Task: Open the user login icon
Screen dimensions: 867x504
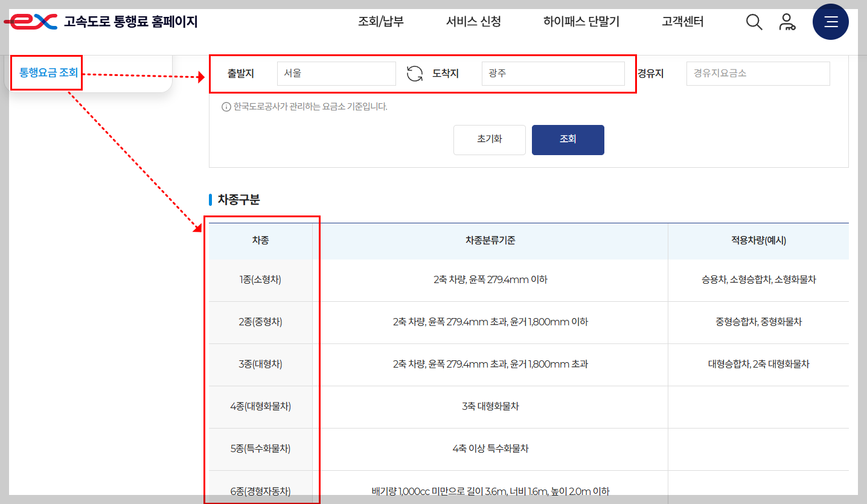Action: tap(787, 22)
